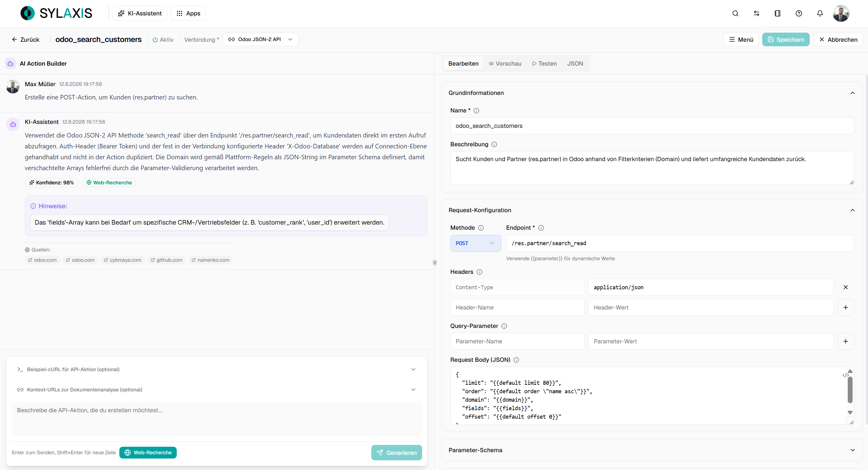The height and width of the screenshot is (470, 868).
Task: Click the Generieren button
Action: pos(397,453)
